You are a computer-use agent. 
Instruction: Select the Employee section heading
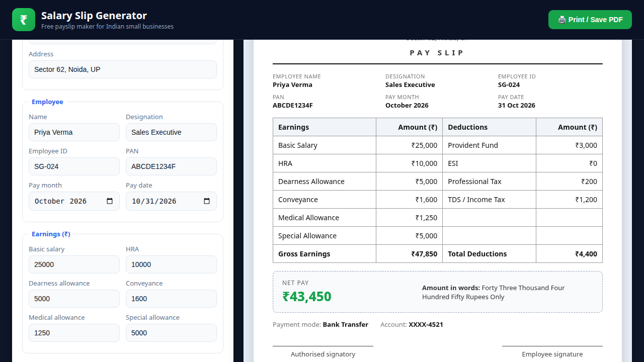(x=47, y=102)
